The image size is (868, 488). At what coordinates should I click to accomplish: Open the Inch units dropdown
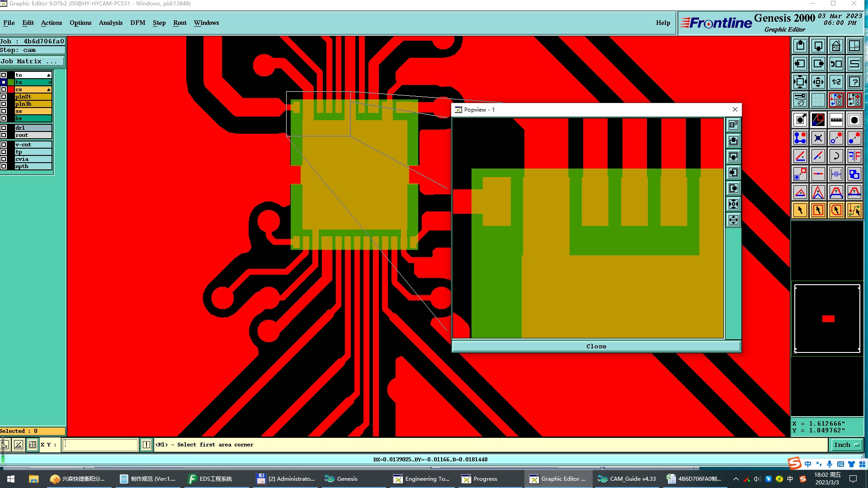click(846, 445)
